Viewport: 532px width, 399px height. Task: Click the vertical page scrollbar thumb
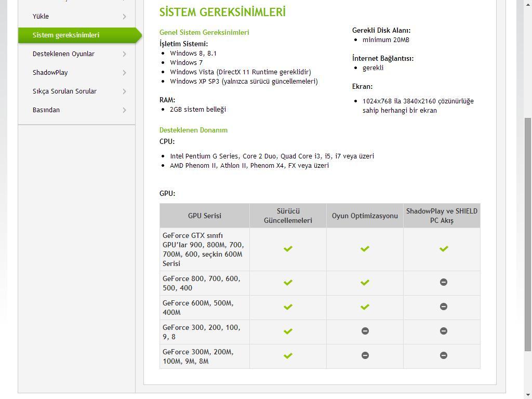point(528,234)
